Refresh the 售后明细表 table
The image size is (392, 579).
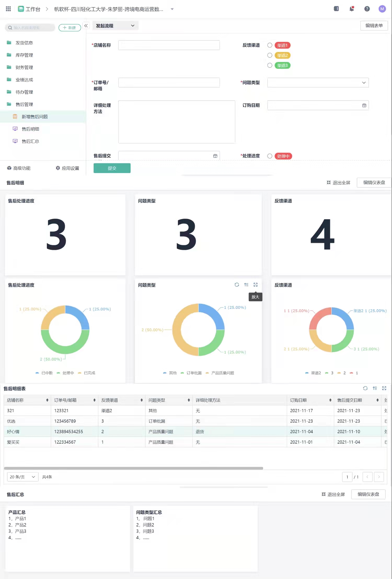365,388
